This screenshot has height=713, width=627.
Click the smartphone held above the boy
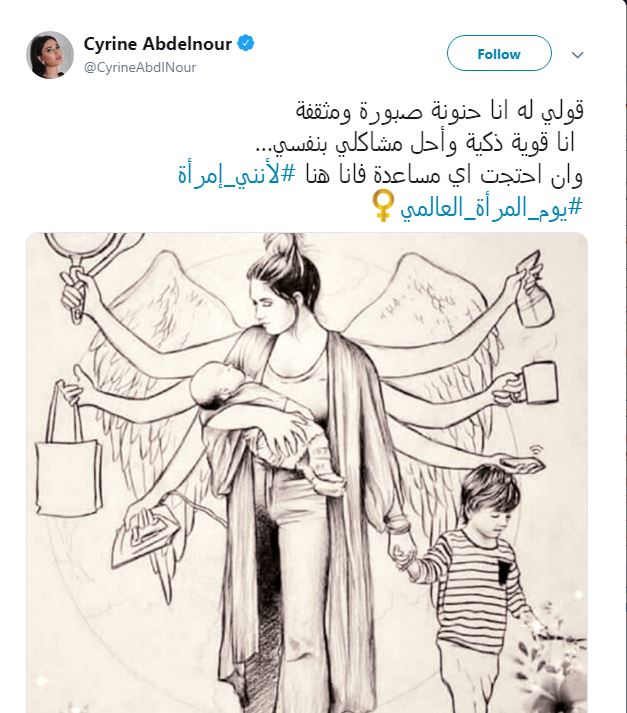[521, 465]
